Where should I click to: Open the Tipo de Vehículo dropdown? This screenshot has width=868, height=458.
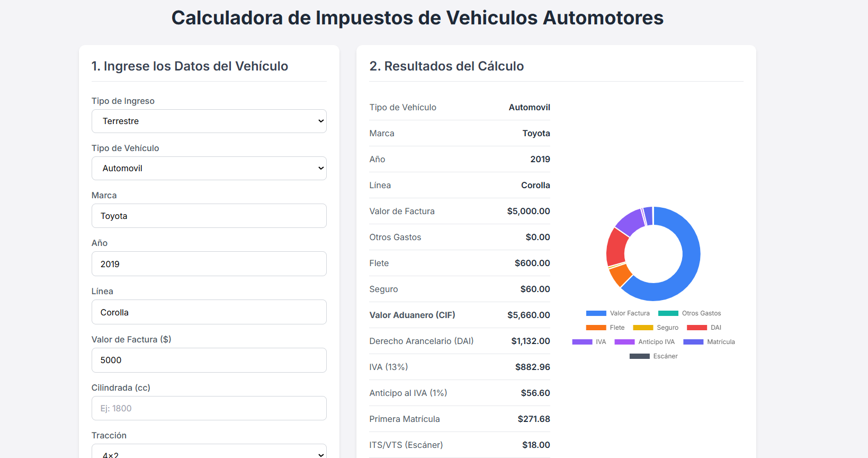point(209,168)
